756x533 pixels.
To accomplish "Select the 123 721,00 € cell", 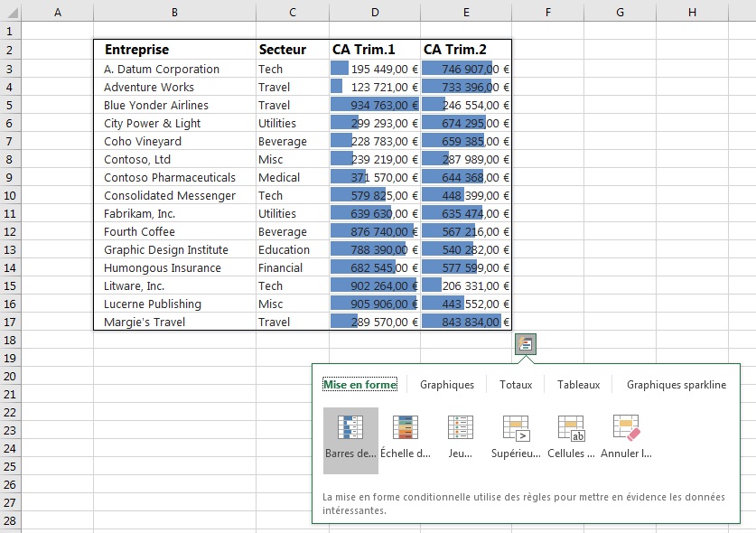I will click(x=375, y=87).
